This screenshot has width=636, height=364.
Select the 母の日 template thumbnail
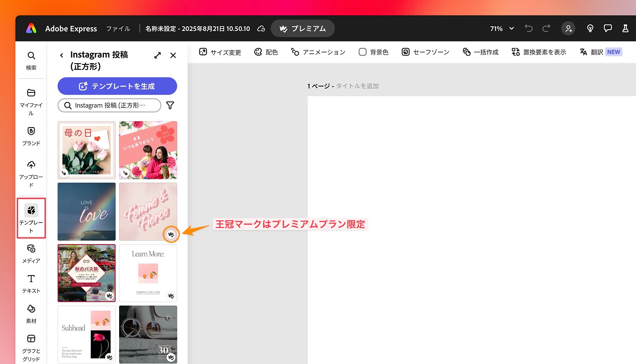[x=86, y=150]
